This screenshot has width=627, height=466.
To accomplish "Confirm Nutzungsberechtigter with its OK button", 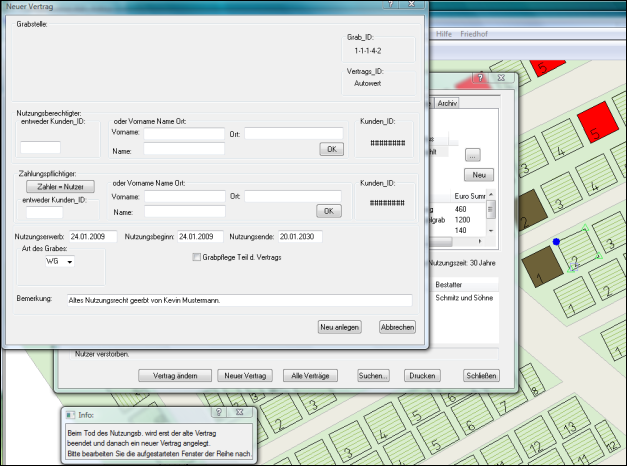I will pos(331,149).
